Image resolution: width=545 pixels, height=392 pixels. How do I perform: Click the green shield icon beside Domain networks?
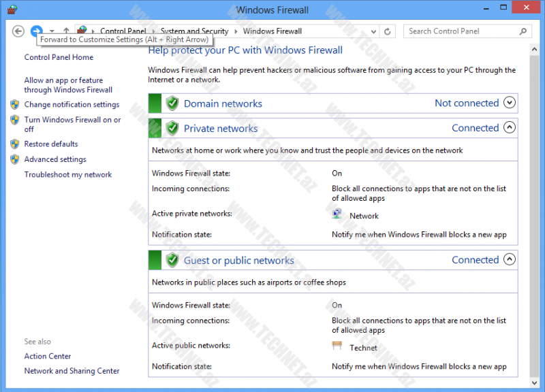point(172,104)
